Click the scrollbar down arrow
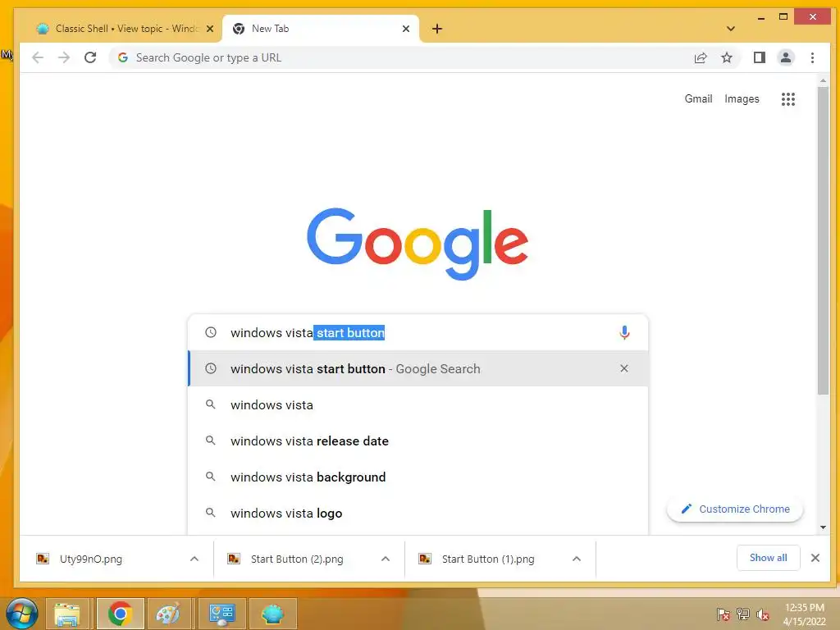Screen dimensions: 840x630 pos(823,527)
